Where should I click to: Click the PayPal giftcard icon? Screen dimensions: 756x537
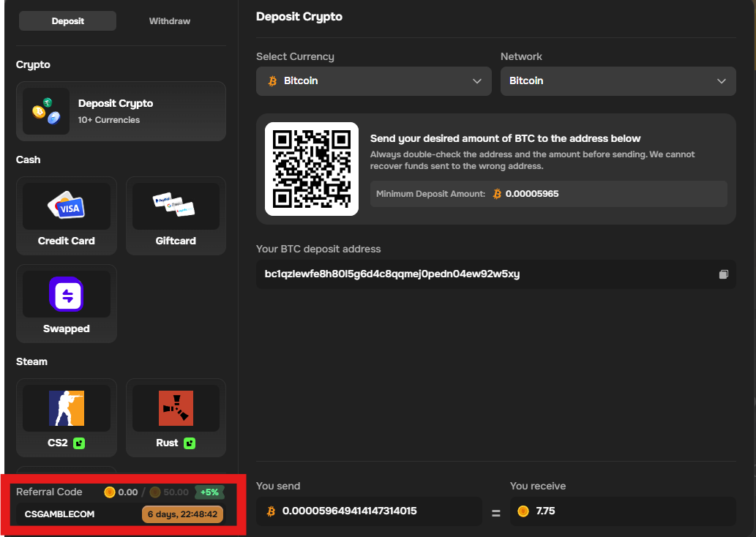pos(176,206)
